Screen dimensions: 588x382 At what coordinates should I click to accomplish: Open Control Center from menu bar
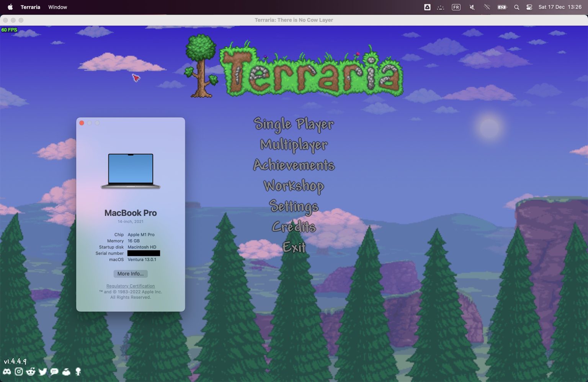click(529, 7)
